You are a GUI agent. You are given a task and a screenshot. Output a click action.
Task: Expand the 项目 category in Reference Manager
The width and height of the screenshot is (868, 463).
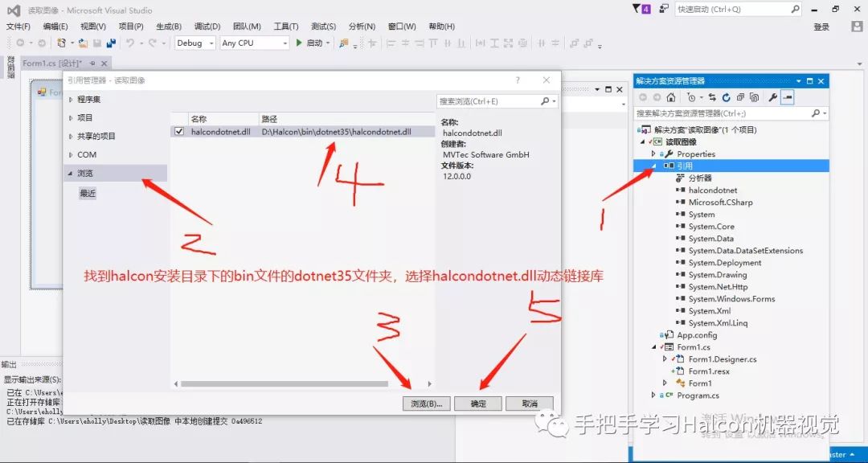(x=70, y=118)
